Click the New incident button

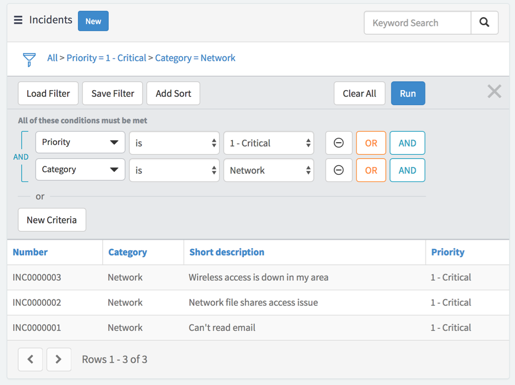[93, 21]
